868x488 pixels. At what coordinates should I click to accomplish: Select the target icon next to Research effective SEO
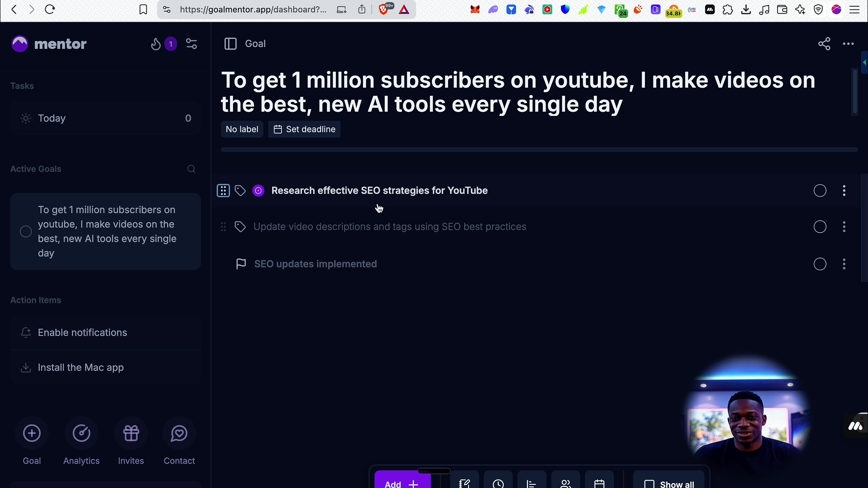[258, 190]
